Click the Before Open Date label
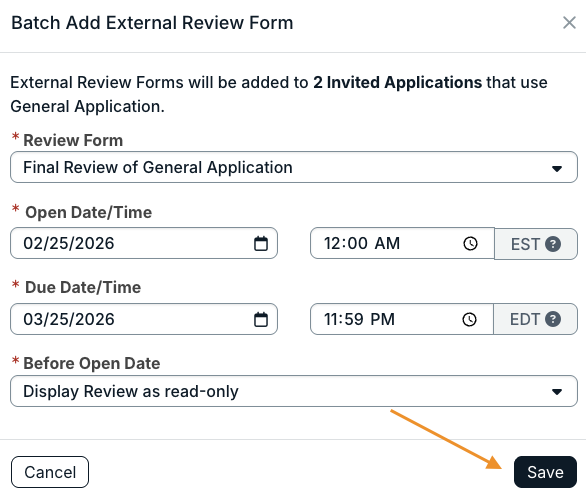This screenshot has width=586, height=499. (92, 363)
